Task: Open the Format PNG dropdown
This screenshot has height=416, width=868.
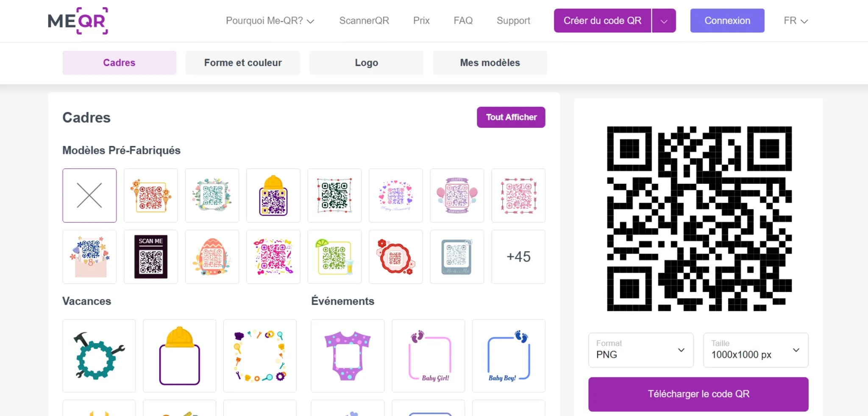Action: coord(641,350)
